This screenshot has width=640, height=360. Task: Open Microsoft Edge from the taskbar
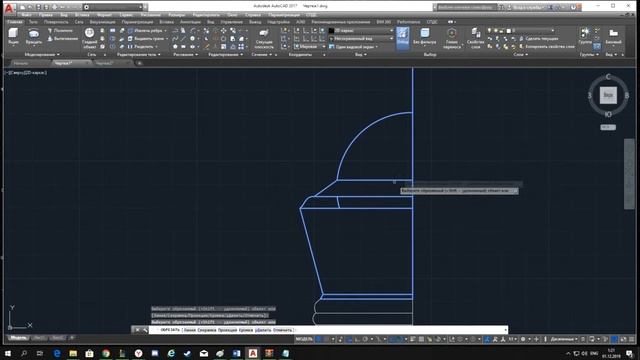[57, 353]
